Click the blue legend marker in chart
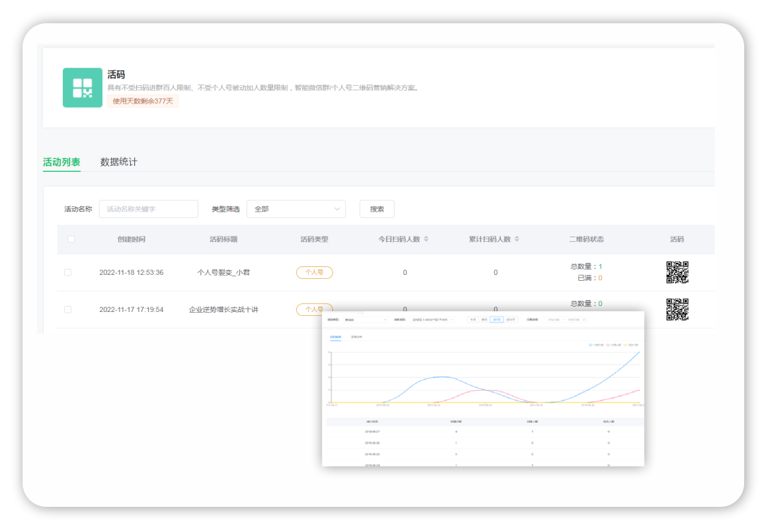770x532 pixels. pyautogui.click(x=590, y=344)
